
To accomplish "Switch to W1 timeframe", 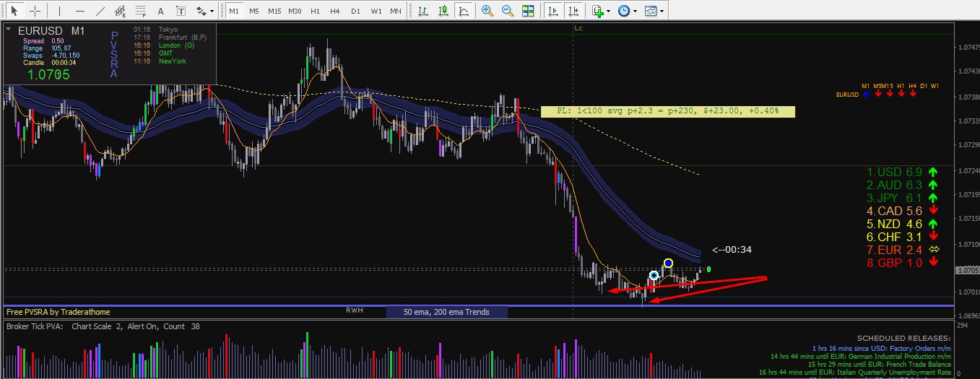I will (x=376, y=11).
